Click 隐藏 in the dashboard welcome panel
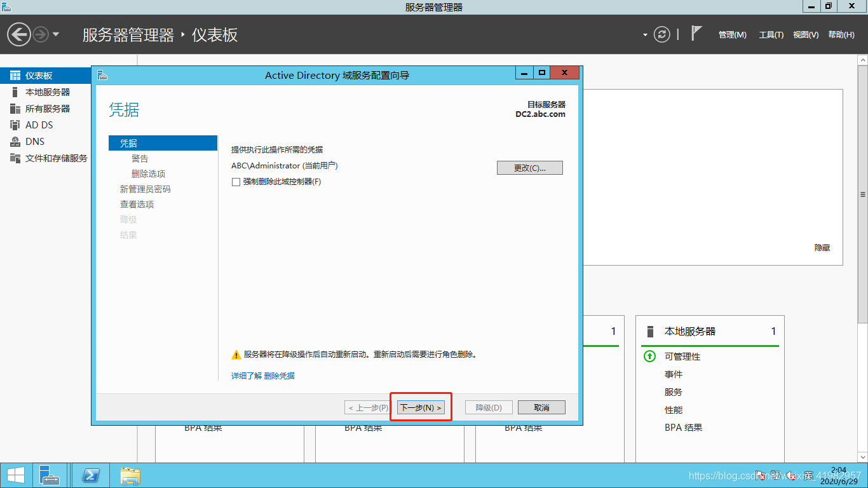 click(x=822, y=247)
